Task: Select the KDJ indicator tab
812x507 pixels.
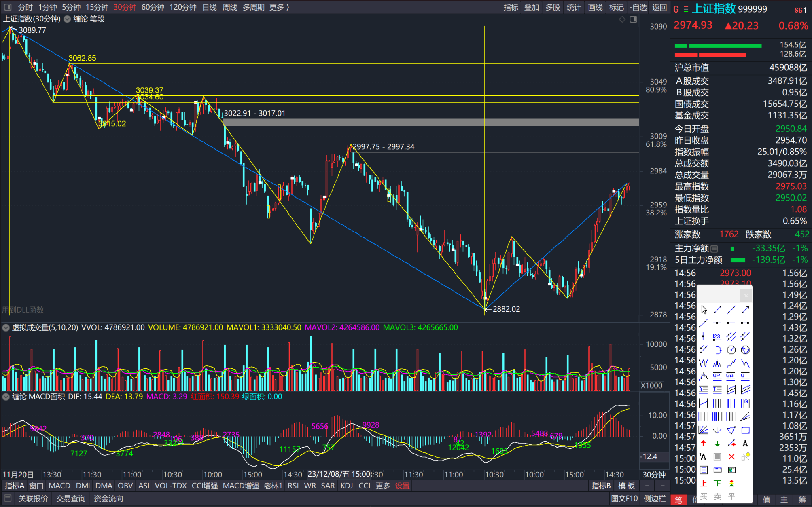Action: (x=347, y=486)
